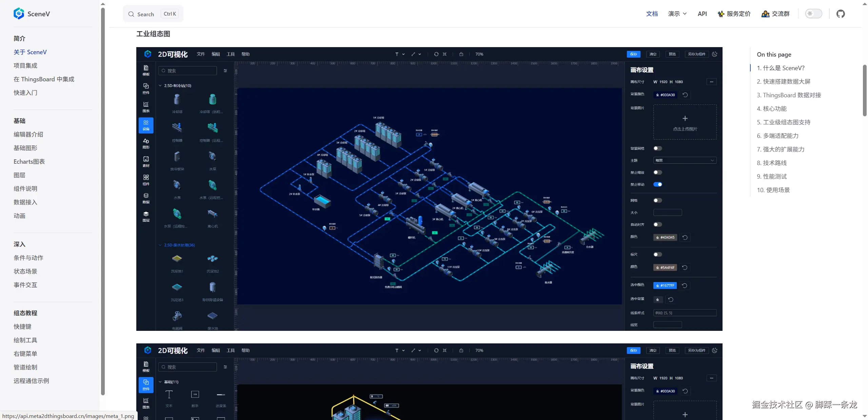The width and height of the screenshot is (868, 420).
Task: Click the SceneV logo icon
Action: [19, 14]
